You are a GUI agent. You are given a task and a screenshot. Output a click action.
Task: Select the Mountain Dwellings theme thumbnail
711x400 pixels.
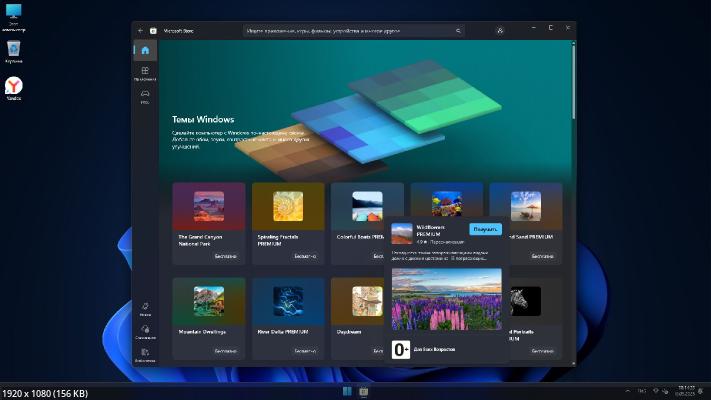[x=208, y=301]
